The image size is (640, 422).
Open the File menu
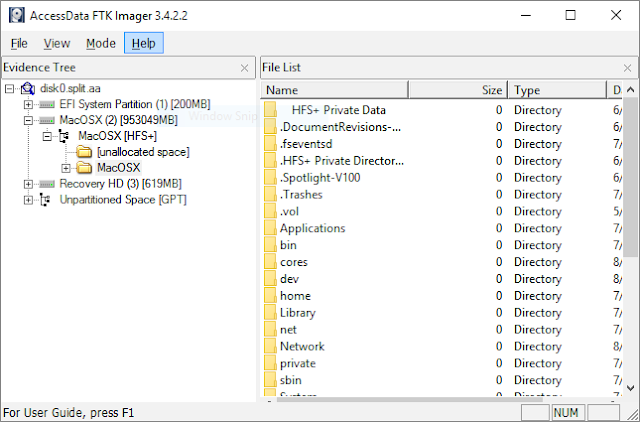(19, 43)
